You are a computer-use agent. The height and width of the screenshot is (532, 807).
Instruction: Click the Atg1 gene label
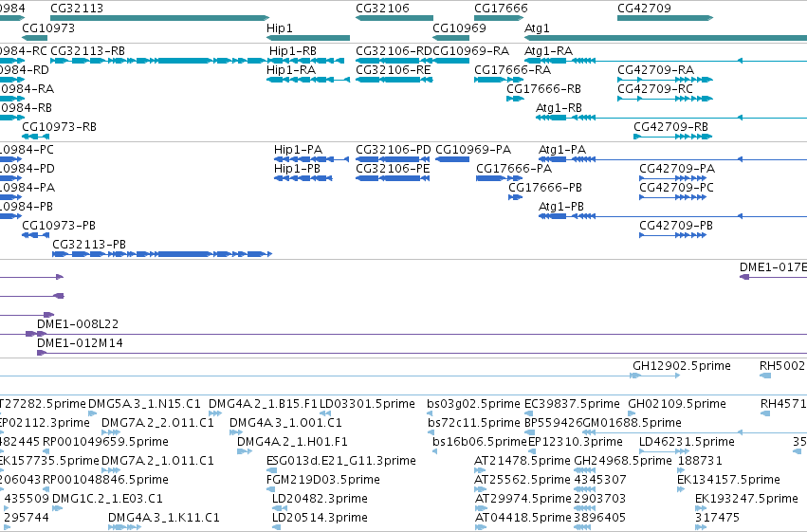(537, 28)
